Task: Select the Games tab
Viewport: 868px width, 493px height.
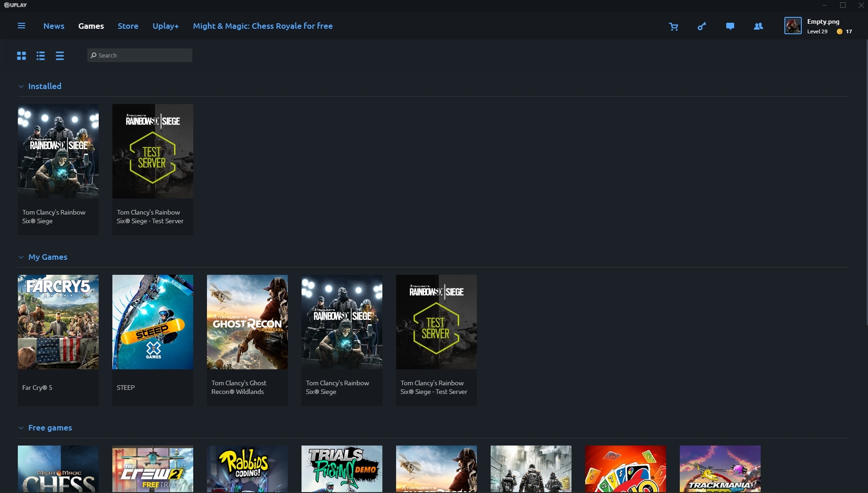Action: [x=91, y=26]
